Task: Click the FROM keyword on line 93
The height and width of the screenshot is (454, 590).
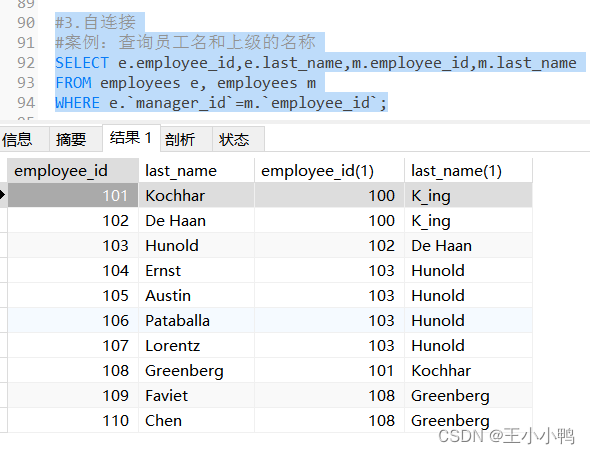Action: tap(73, 83)
